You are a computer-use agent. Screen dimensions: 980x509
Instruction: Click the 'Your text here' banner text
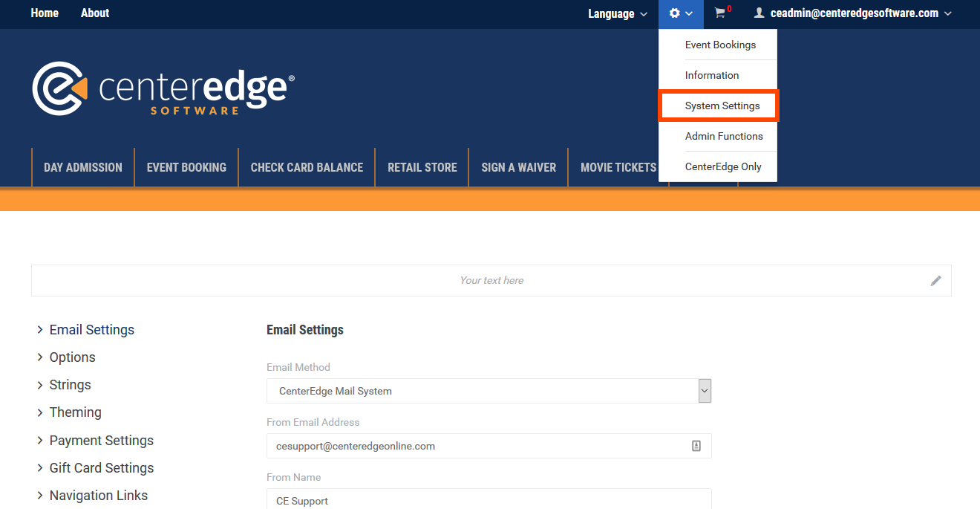click(491, 281)
